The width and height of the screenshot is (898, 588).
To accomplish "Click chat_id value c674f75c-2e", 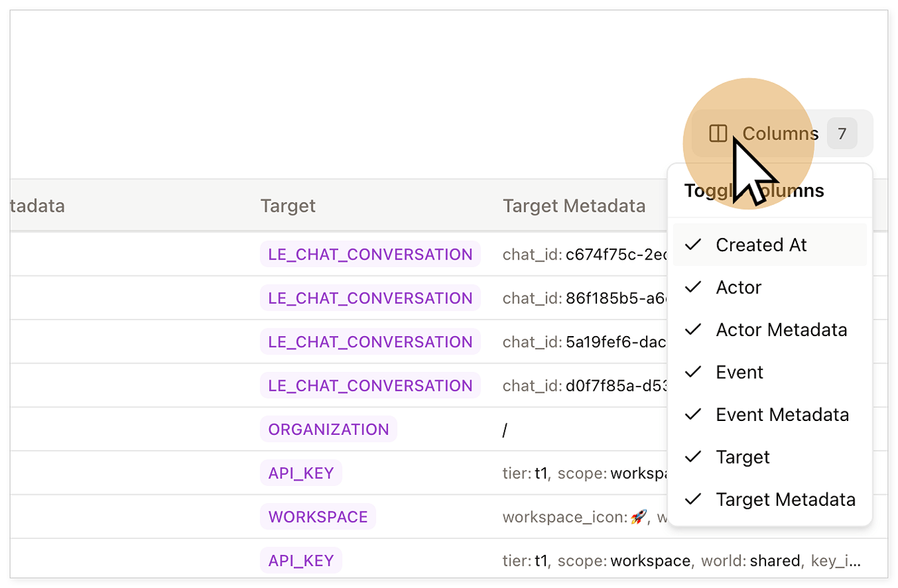I will (x=617, y=255).
